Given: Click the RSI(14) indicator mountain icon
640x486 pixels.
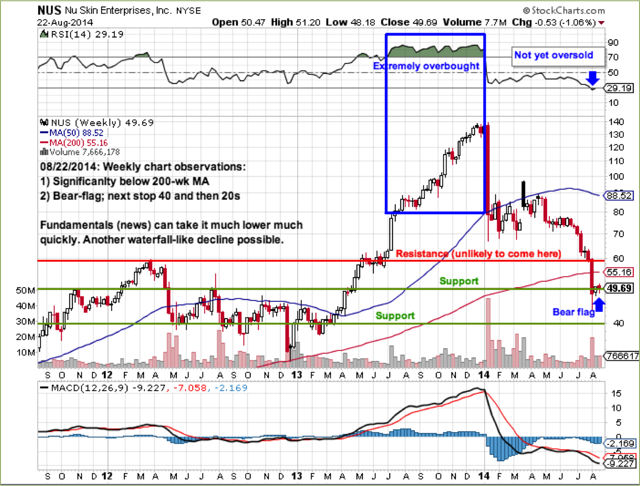Looking at the screenshot, I should click(44, 34).
